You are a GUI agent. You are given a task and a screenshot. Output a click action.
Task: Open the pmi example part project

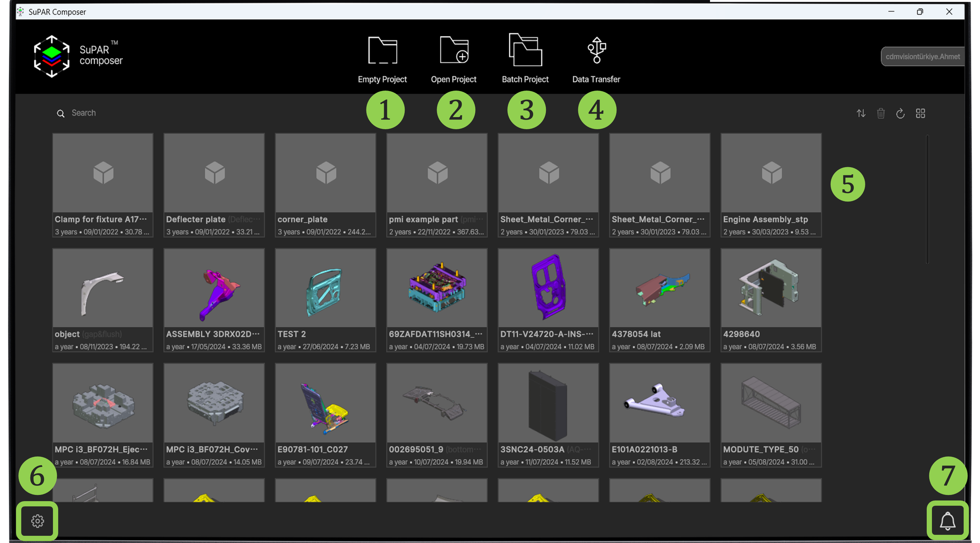pyautogui.click(x=437, y=185)
